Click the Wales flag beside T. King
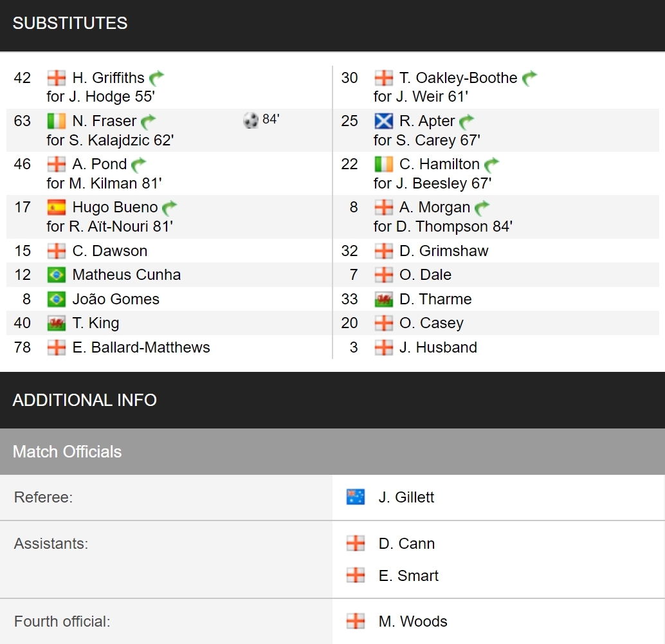Image resolution: width=665 pixels, height=644 pixels. (57, 323)
